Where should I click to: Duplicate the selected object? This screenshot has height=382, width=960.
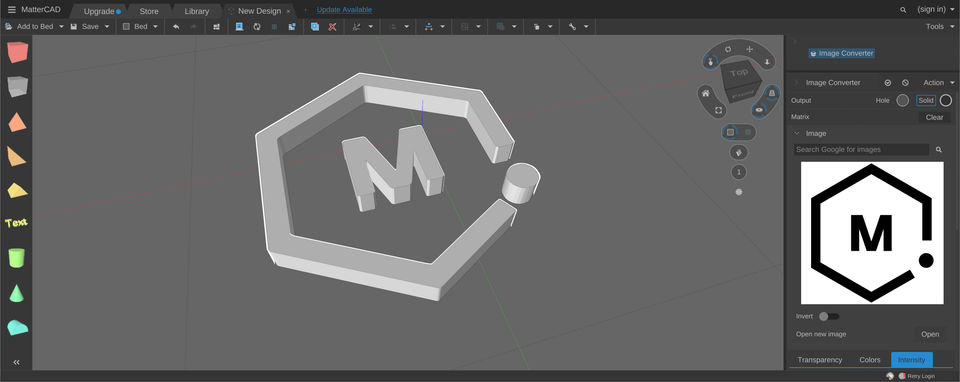point(315,27)
